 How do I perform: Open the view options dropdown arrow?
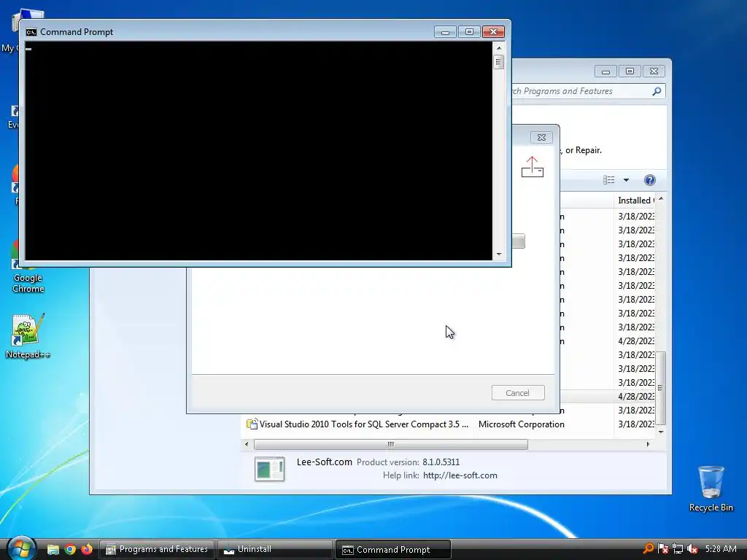coord(626,180)
